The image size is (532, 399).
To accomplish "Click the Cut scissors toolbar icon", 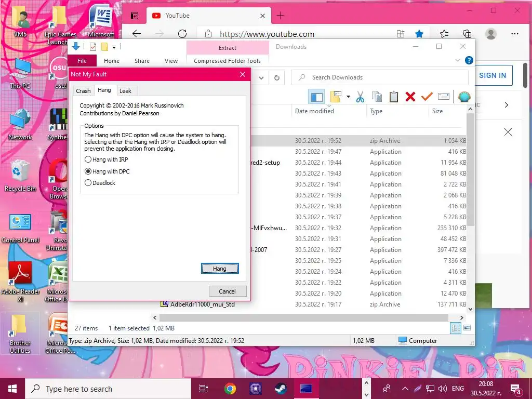I will coord(361,97).
